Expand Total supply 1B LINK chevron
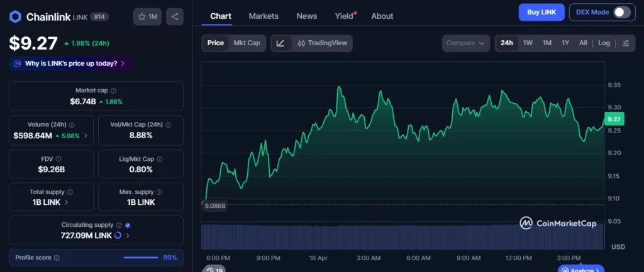This screenshot has width=644, height=272. point(67,202)
